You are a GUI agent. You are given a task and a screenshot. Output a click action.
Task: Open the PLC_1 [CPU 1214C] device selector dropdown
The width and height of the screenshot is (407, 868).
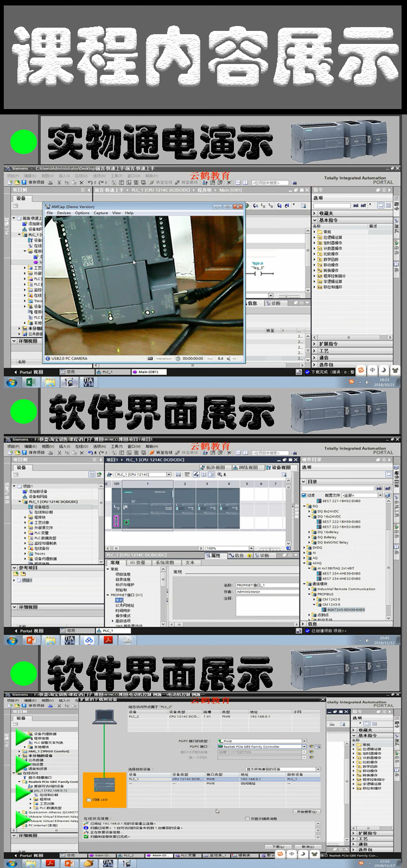click(x=169, y=475)
